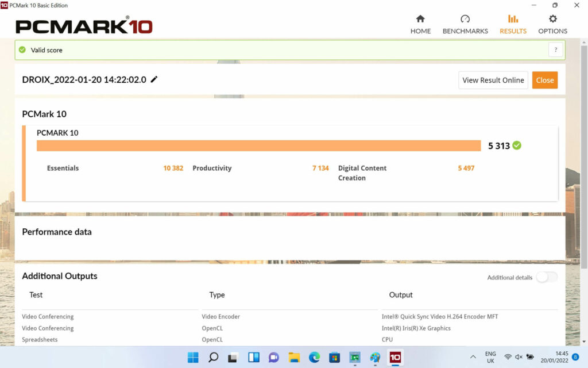Click the Digital Content Creation score 5 497
Screen dimensions: 588x368
tap(466, 168)
